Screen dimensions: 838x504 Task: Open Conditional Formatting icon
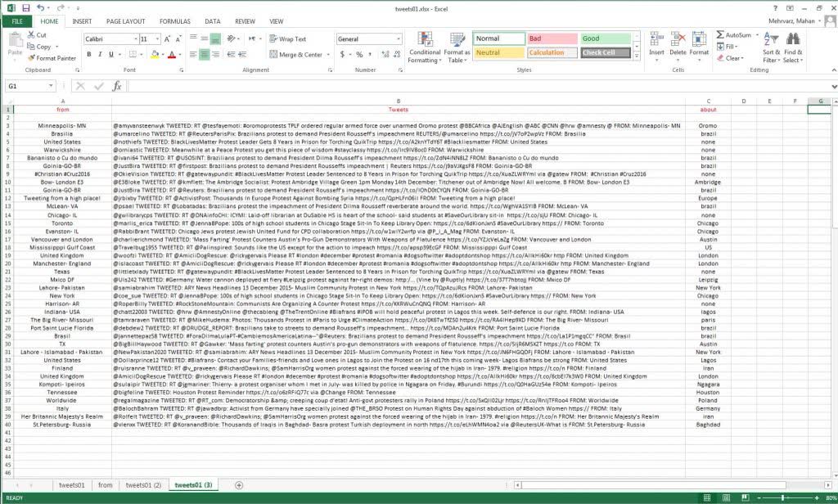click(x=425, y=39)
